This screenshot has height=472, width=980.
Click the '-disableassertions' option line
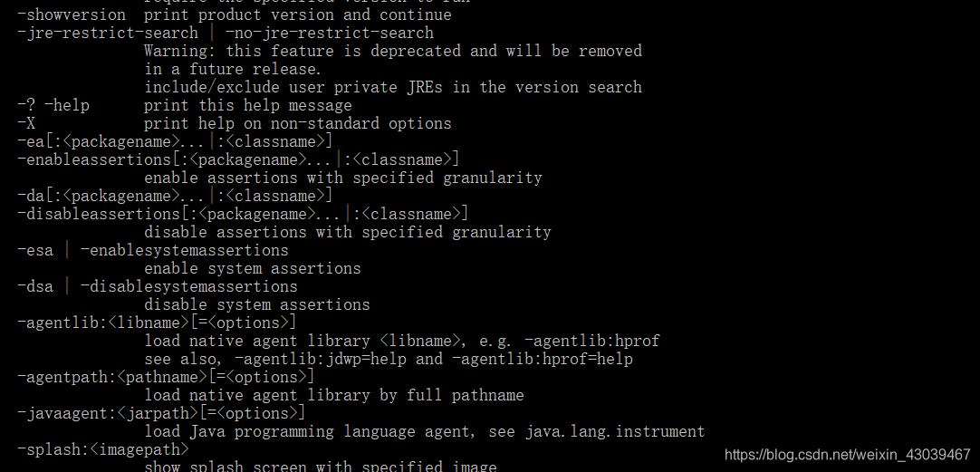(x=243, y=214)
